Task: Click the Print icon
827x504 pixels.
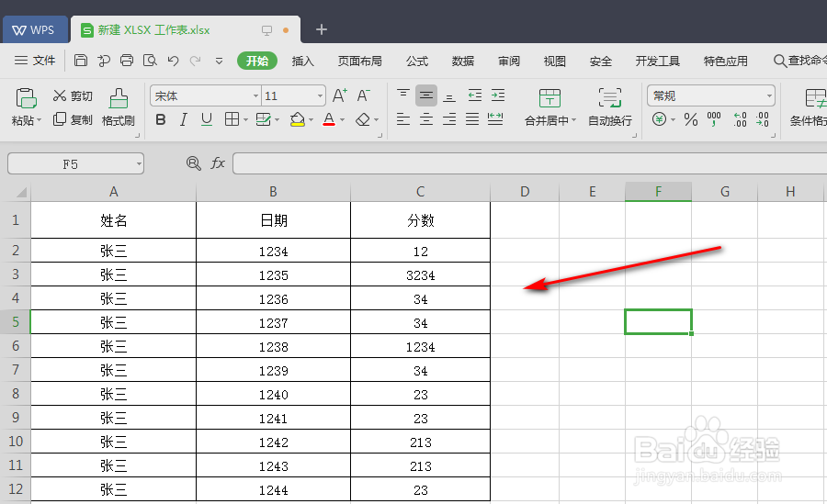Action: tap(127, 61)
